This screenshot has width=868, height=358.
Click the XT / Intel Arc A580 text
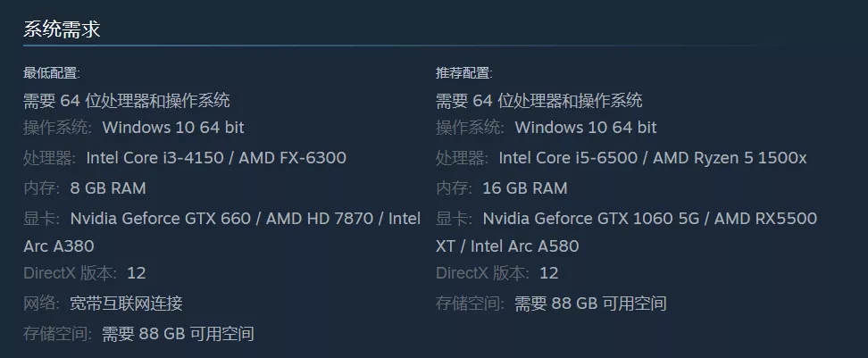tap(507, 246)
